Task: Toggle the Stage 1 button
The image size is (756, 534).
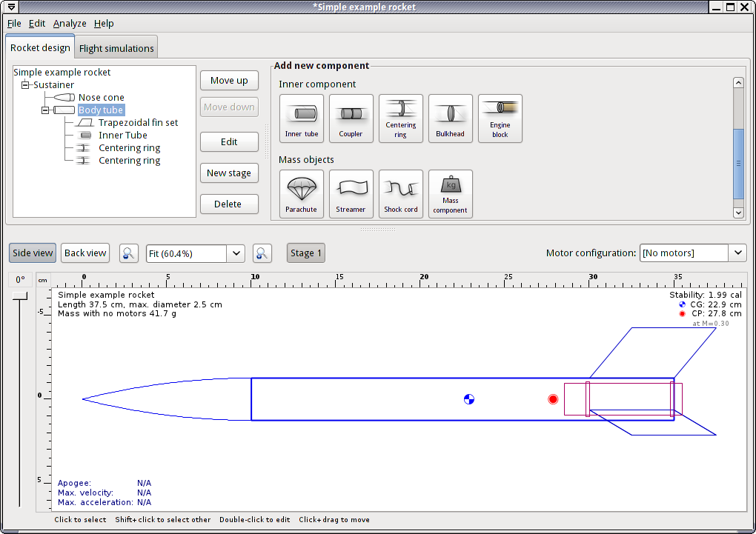Action: click(305, 253)
